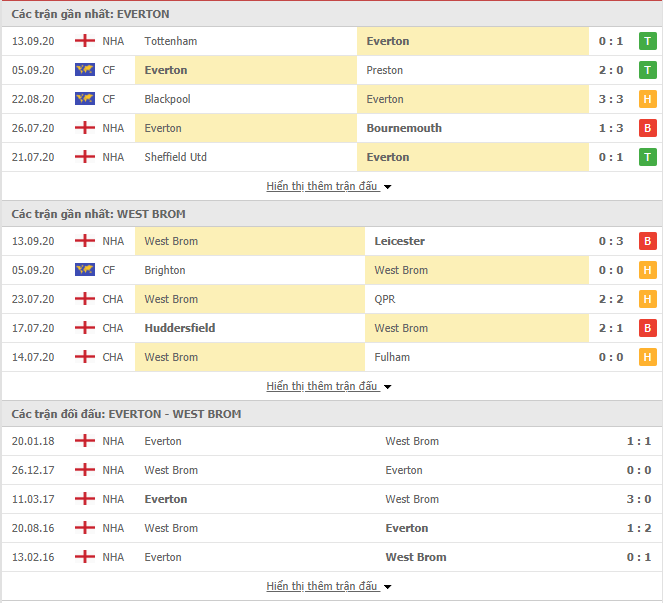The height and width of the screenshot is (603, 663).
Task: Click England flag icon beside Sheffield Utd
Action: coord(85,157)
